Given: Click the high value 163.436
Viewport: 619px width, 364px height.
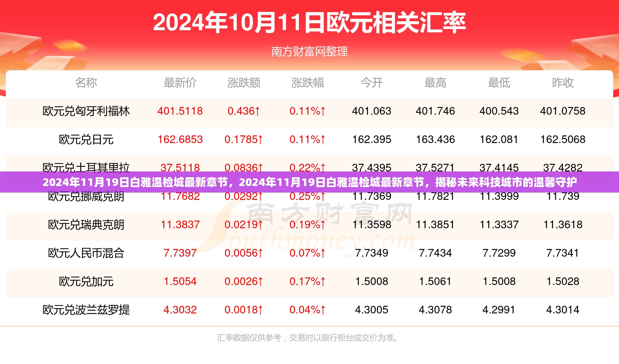Looking at the screenshot, I should (435, 139).
